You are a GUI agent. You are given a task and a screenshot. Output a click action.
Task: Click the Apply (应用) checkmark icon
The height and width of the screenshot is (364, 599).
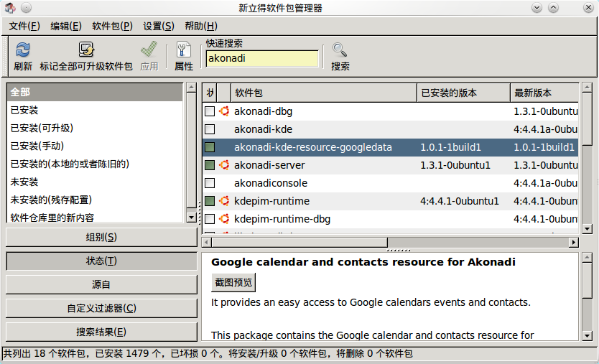(149, 50)
